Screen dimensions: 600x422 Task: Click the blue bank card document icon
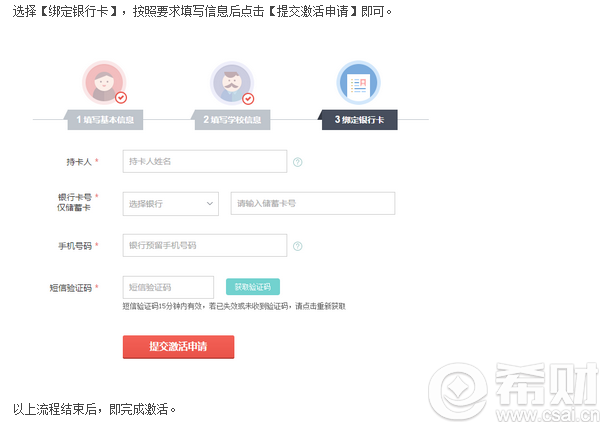[358, 82]
